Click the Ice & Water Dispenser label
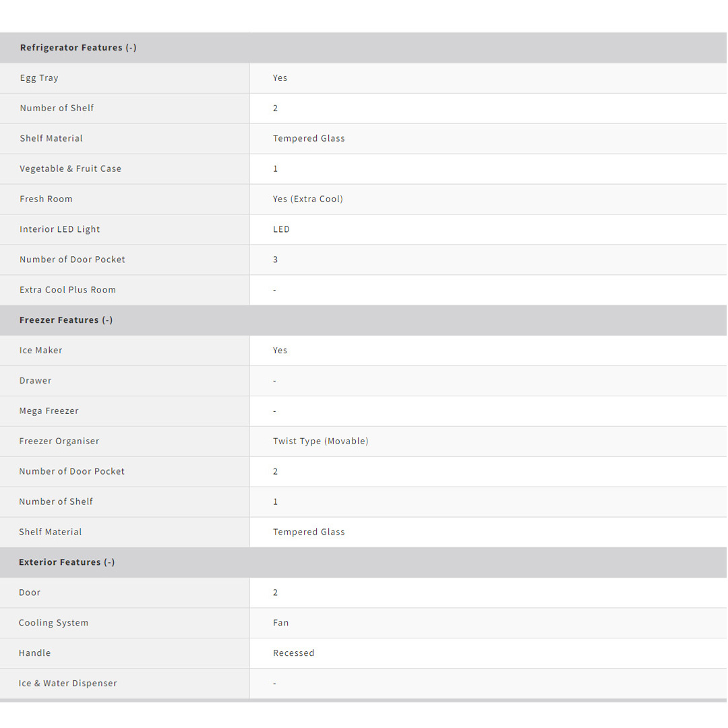728x728 pixels. coord(68,684)
